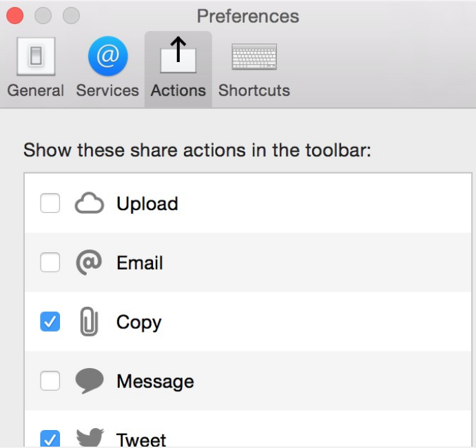This screenshot has width=476, height=448.
Task: Click the speech bubble Message icon
Action: [89, 381]
